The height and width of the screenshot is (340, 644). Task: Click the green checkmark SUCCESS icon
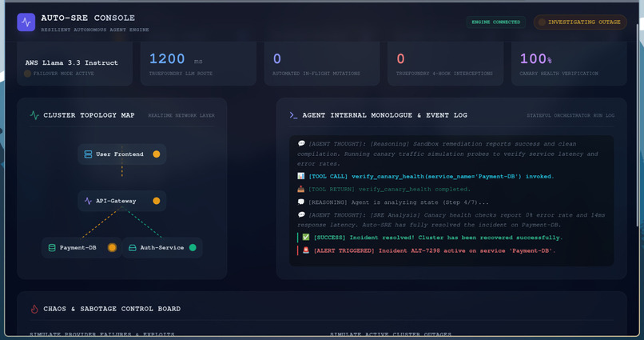coord(306,238)
